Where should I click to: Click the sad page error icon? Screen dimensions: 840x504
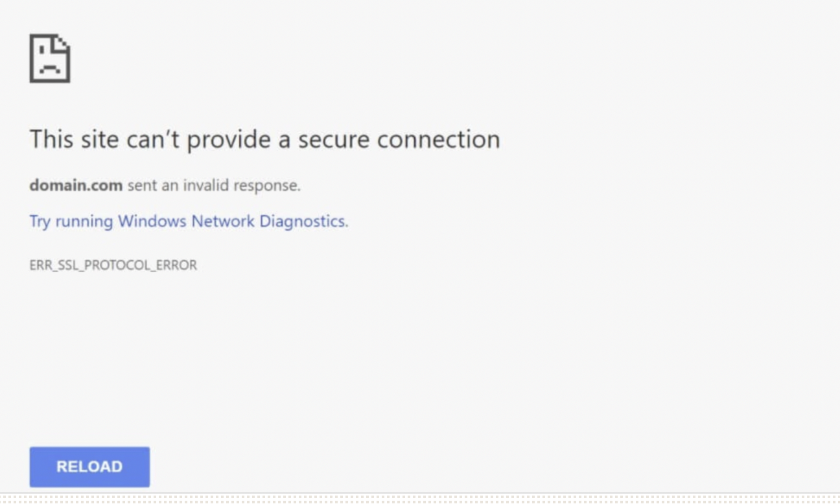(x=50, y=58)
